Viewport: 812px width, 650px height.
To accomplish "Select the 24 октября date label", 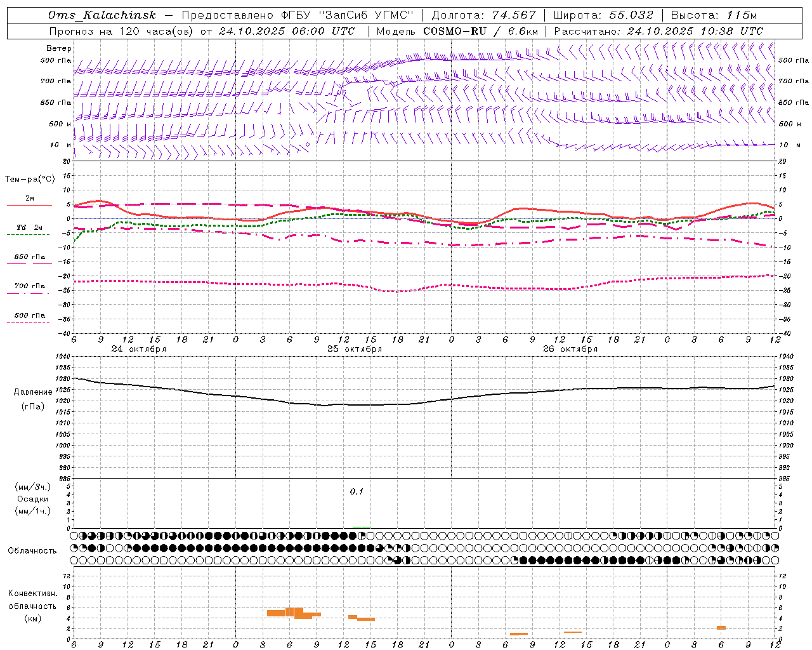I will click(139, 349).
